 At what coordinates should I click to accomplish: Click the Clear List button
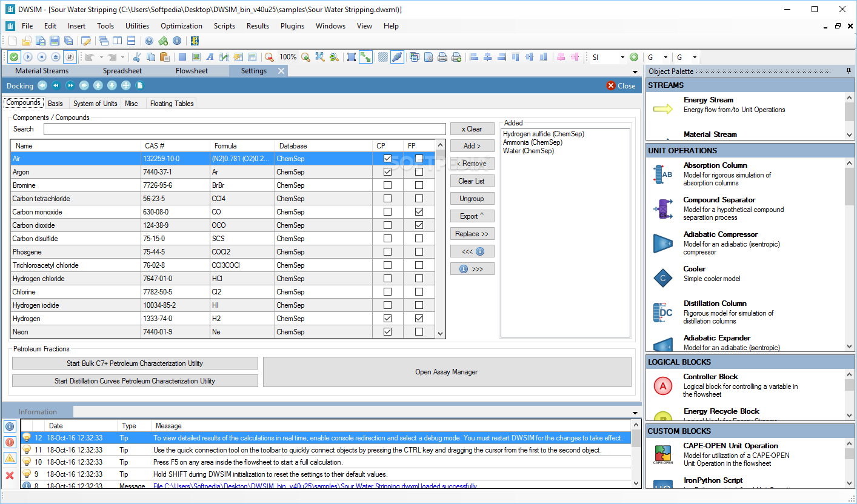coord(472,181)
